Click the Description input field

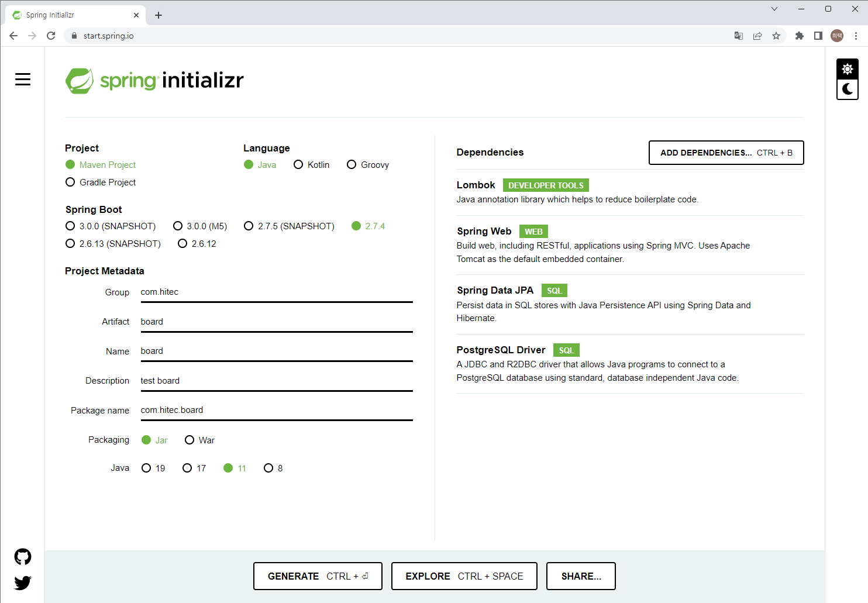pos(277,381)
